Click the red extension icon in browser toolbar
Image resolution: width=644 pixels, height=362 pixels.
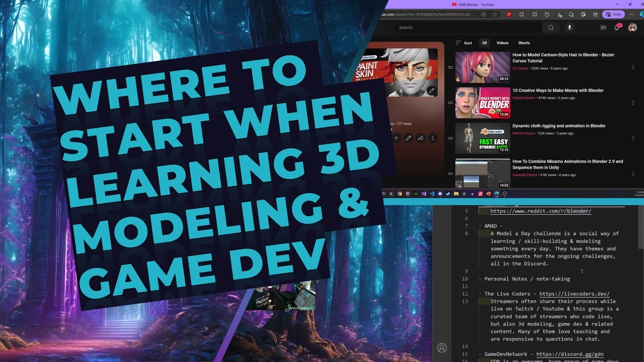pos(509,15)
